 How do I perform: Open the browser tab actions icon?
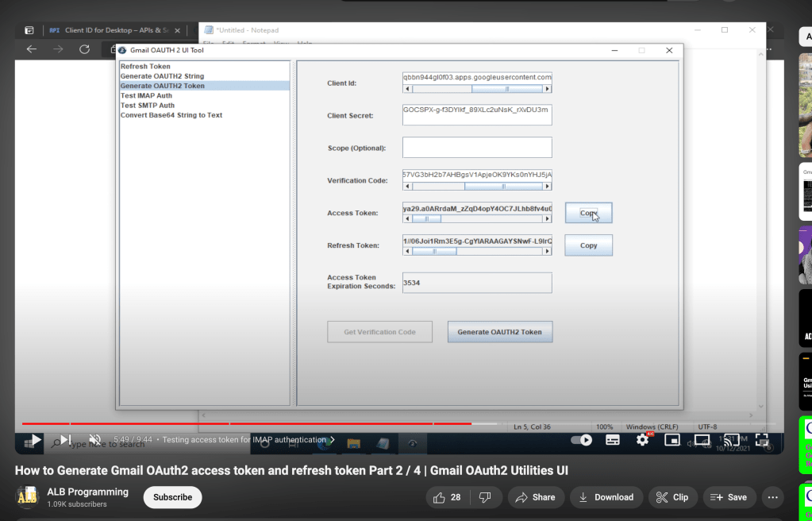pyautogui.click(x=29, y=31)
